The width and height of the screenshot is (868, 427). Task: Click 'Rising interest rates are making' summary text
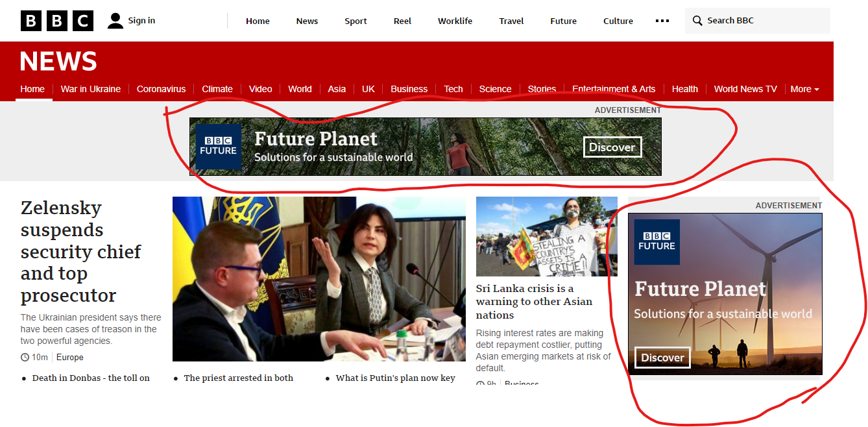[x=540, y=333]
